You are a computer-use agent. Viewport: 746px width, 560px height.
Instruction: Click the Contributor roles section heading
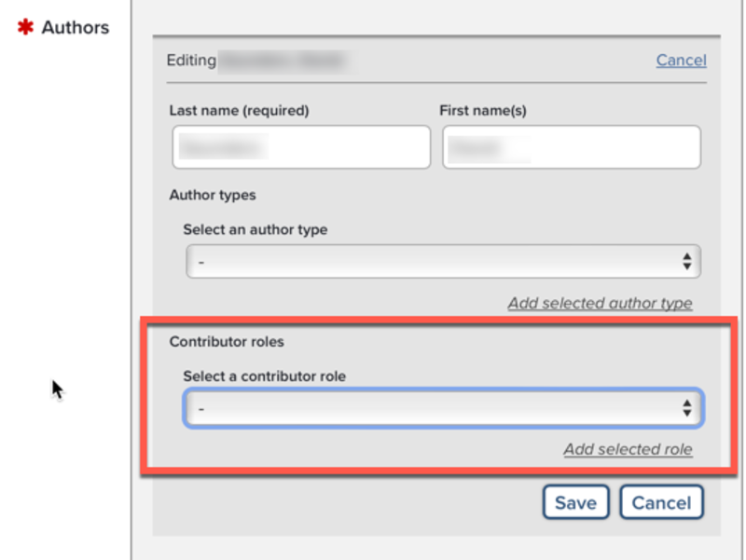227,342
